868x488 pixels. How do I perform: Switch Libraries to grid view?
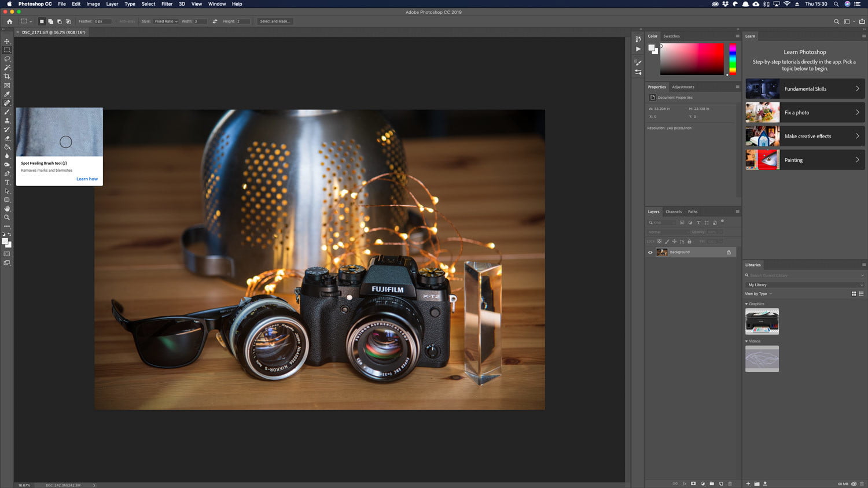[x=854, y=294]
